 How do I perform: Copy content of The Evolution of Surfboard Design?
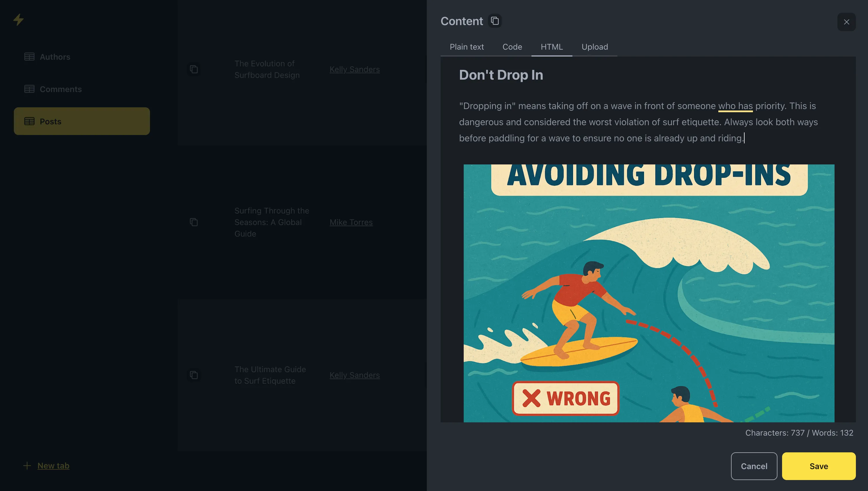pyautogui.click(x=194, y=69)
